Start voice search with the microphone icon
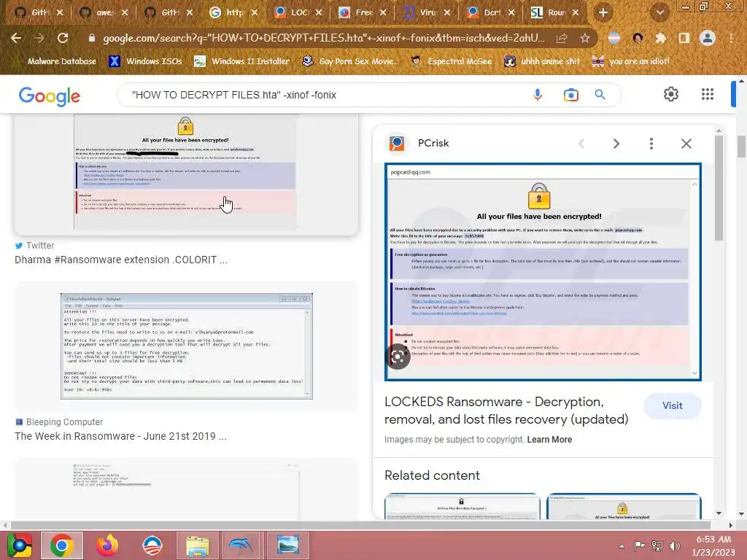 pyautogui.click(x=538, y=95)
